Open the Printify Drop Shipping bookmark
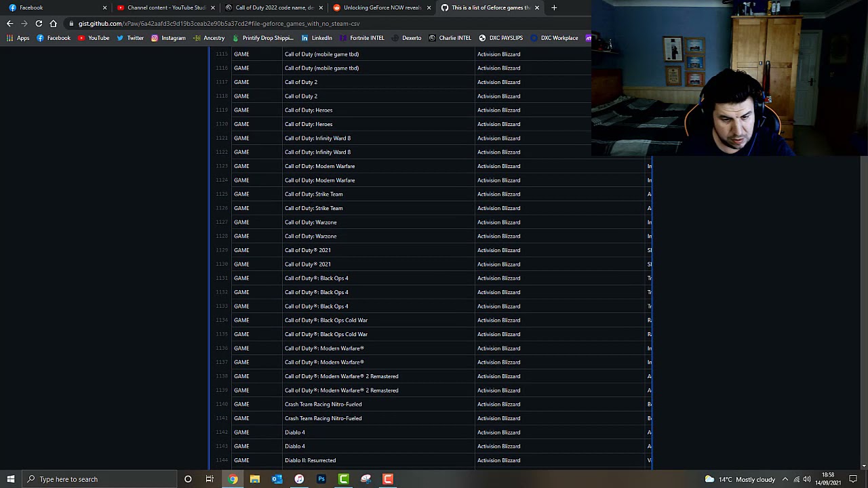This screenshot has height=488, width=868. [263, 38]
